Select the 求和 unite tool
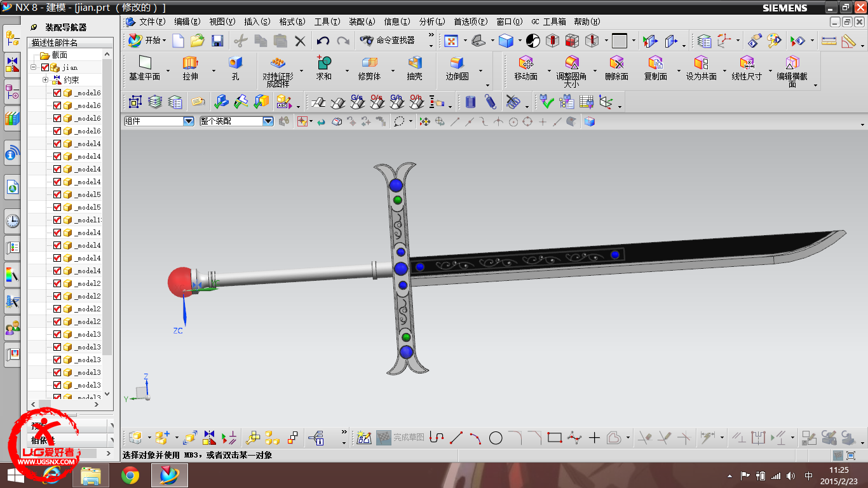The width and height of the screenshot is (868, 488). [x=324, y=69]
